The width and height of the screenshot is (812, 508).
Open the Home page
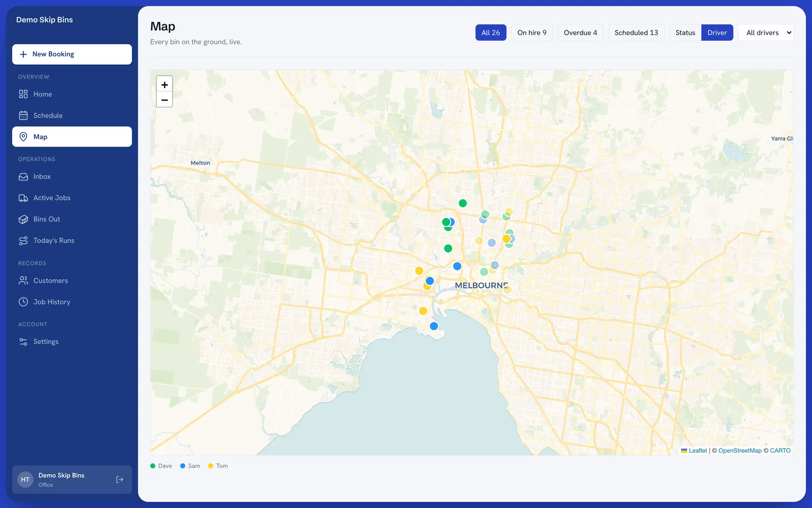click(72, 94)
